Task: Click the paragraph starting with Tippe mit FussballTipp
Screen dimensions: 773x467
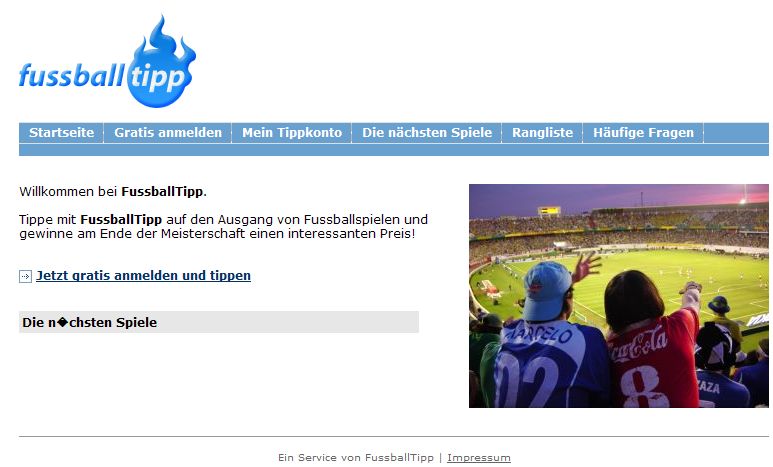Action: pos(223,226)
